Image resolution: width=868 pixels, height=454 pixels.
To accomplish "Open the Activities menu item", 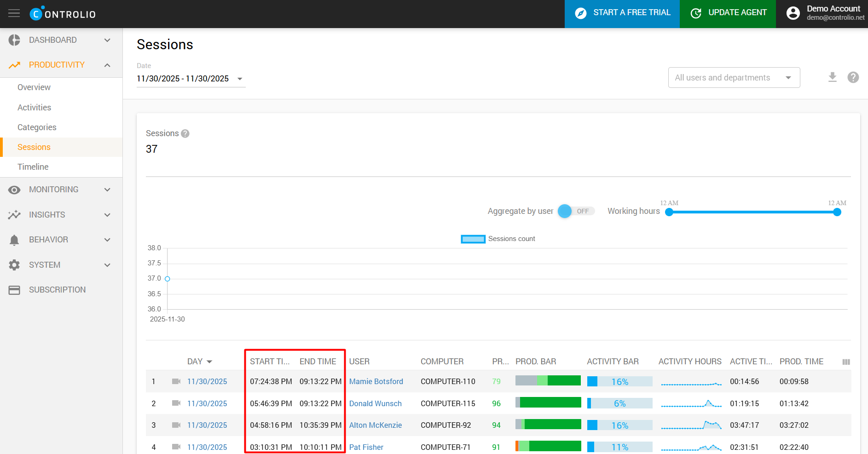I will pyautogui.click(x=34, y=107).
